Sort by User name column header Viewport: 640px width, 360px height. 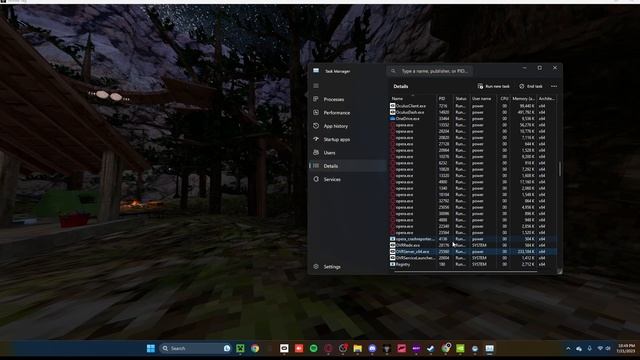pos(483,98)
